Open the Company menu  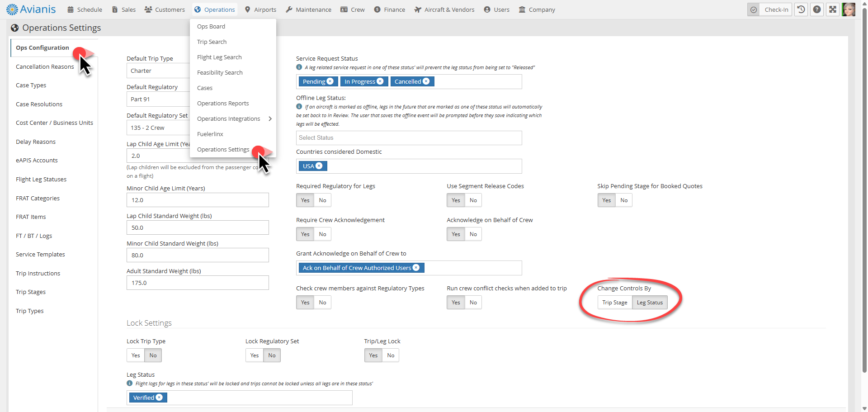click(x=537, y=9)
